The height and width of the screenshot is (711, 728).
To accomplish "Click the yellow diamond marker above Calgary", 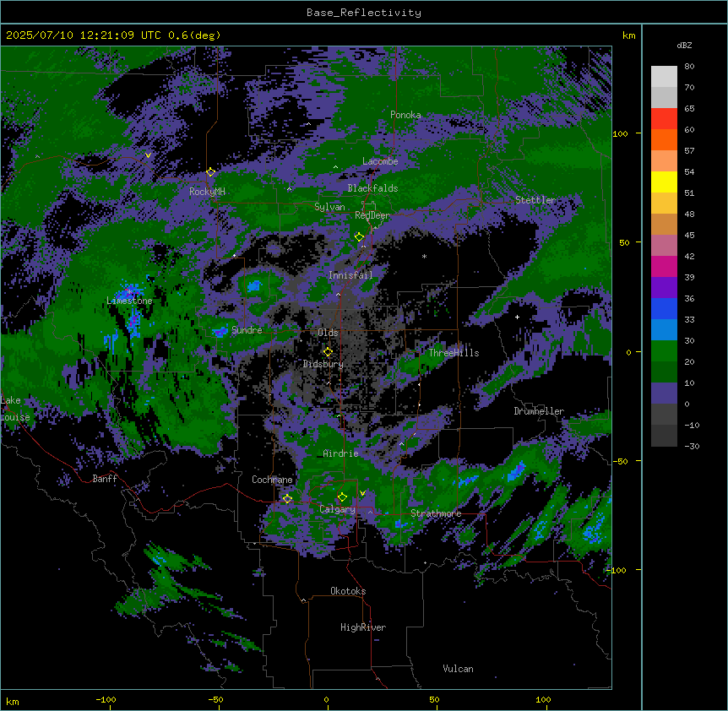I will click(x=342, y=497).
